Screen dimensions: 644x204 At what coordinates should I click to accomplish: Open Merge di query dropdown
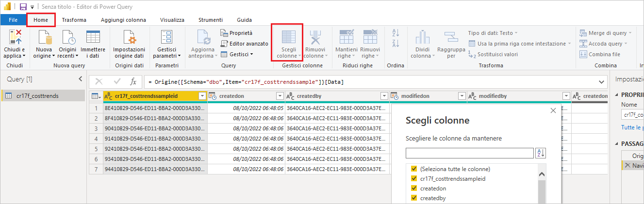click(x=606, y=33)
